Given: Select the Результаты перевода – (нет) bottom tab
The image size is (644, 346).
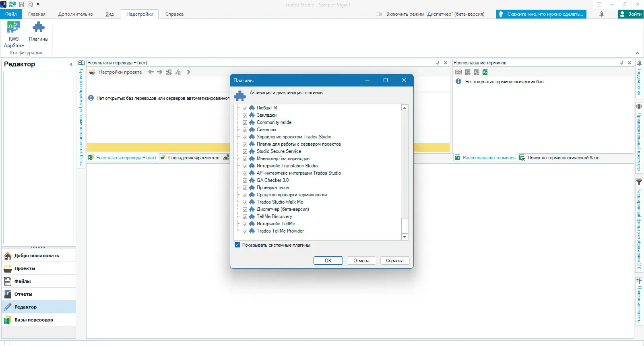Looking at the screenshot, I should 122,158.
